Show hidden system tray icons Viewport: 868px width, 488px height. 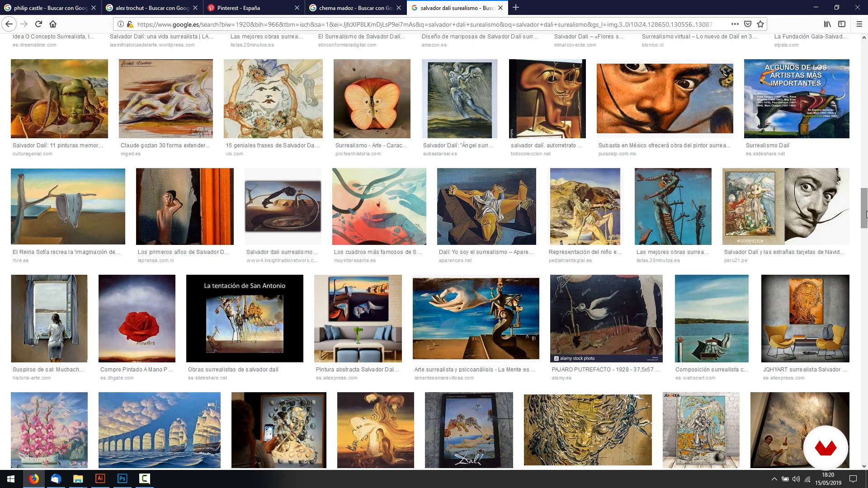click(x=774, y=479)
